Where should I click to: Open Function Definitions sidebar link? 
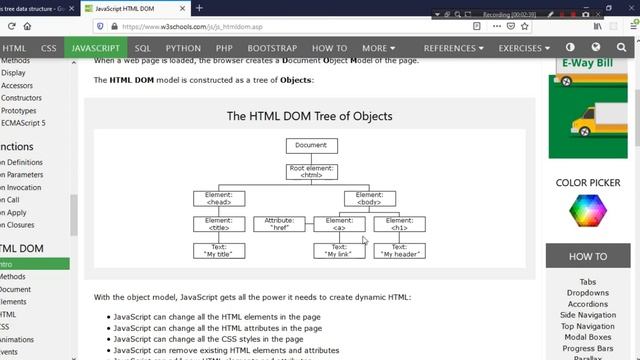click(x=21, y=162)
